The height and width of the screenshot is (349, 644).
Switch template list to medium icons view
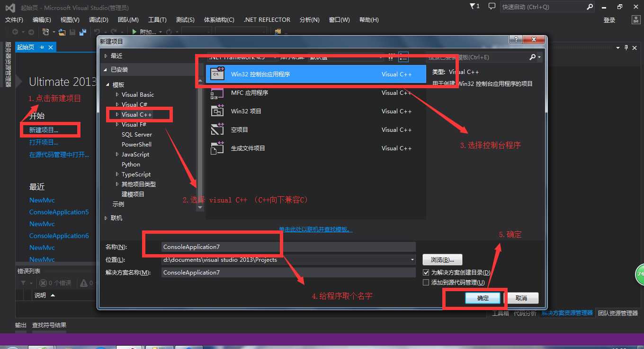pyautogui.click(x=403, y=57)
